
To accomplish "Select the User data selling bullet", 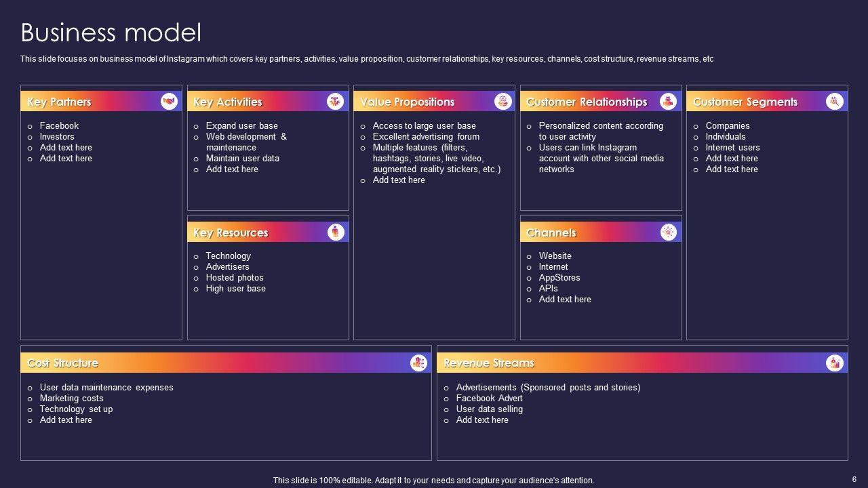I will coord(489,409).
